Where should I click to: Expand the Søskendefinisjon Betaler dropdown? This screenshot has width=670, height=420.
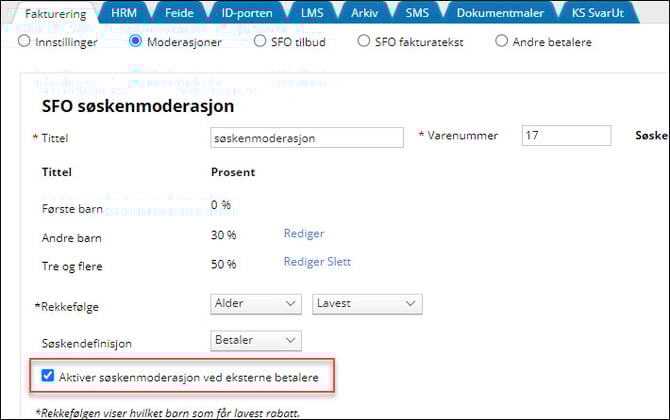256,341
